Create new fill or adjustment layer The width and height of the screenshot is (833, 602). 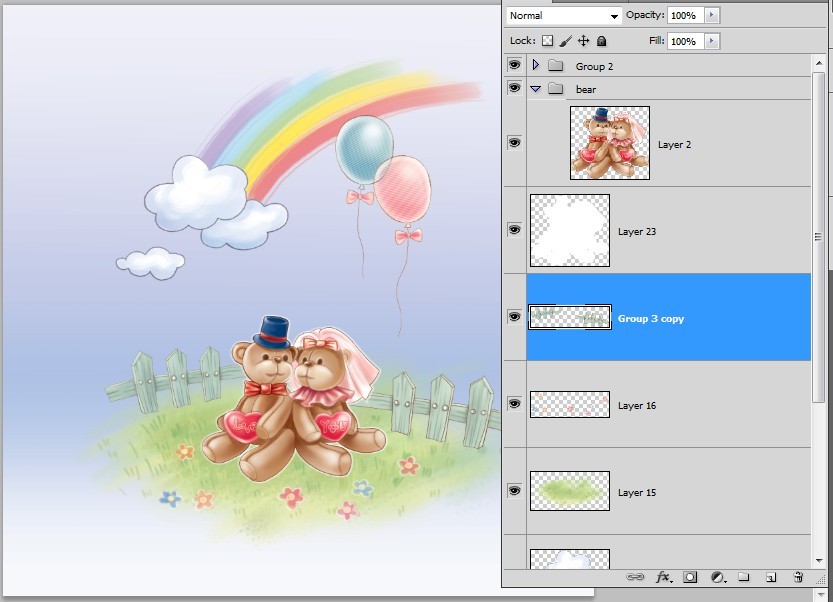pos(718,577)
